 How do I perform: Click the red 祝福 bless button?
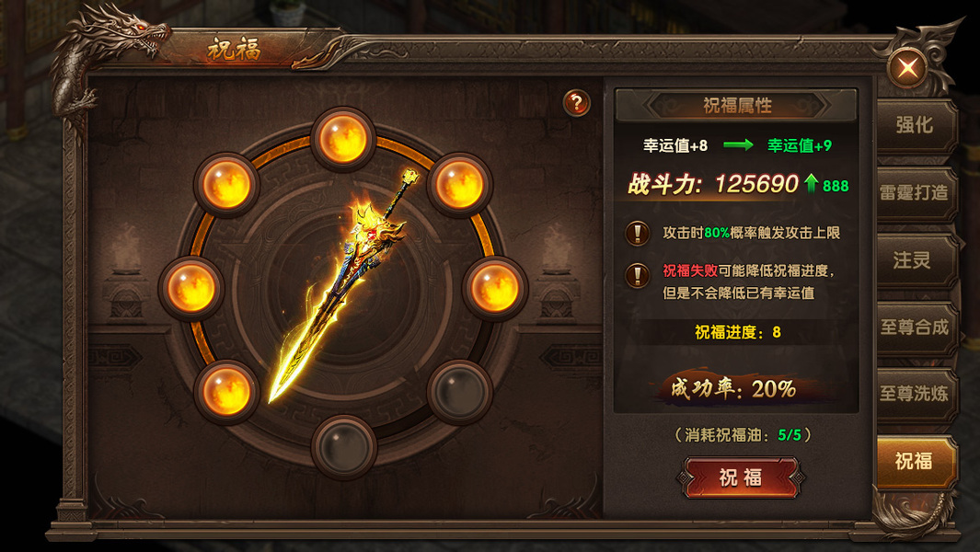click(741, 477)
